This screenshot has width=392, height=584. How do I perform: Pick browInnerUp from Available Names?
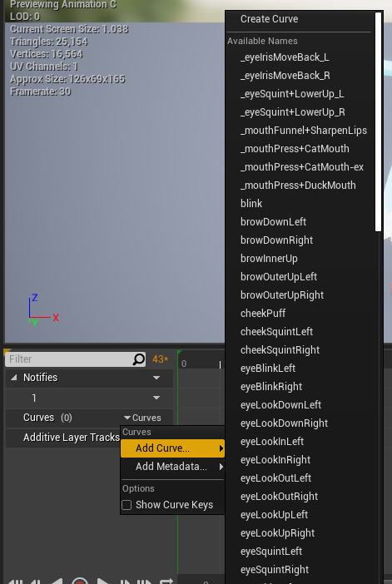(269, 258)
